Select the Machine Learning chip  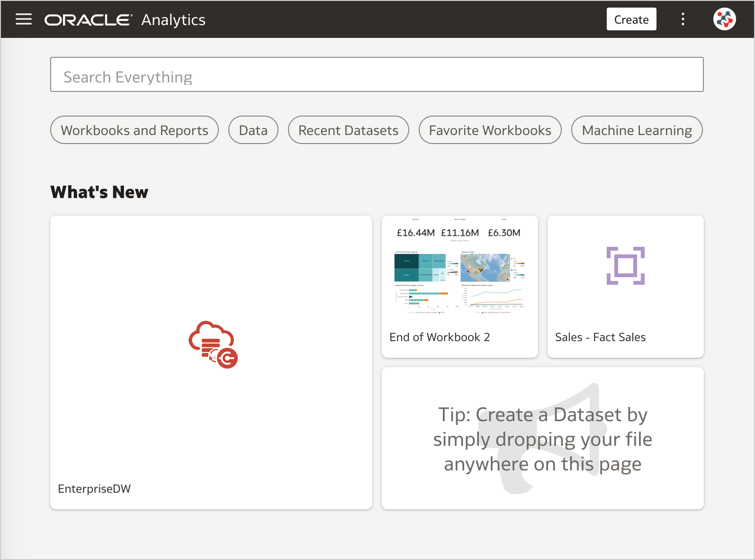637,130
